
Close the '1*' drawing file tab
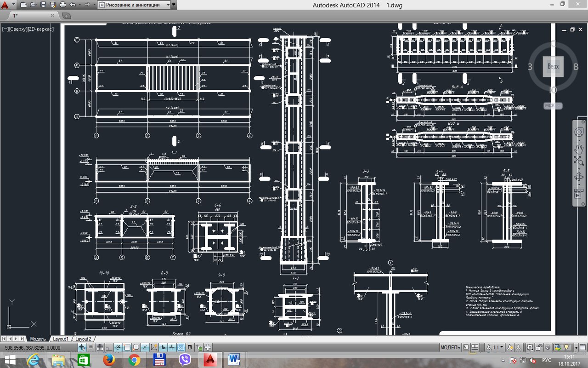coord(52,16)
